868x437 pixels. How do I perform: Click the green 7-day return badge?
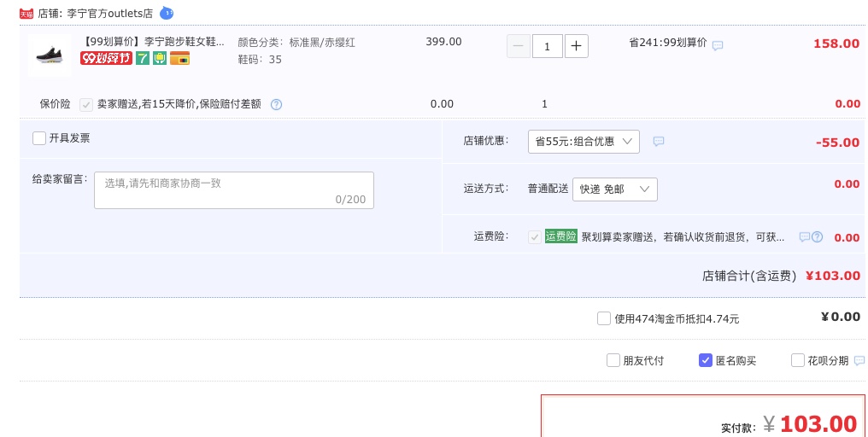(x=143, y=58)
